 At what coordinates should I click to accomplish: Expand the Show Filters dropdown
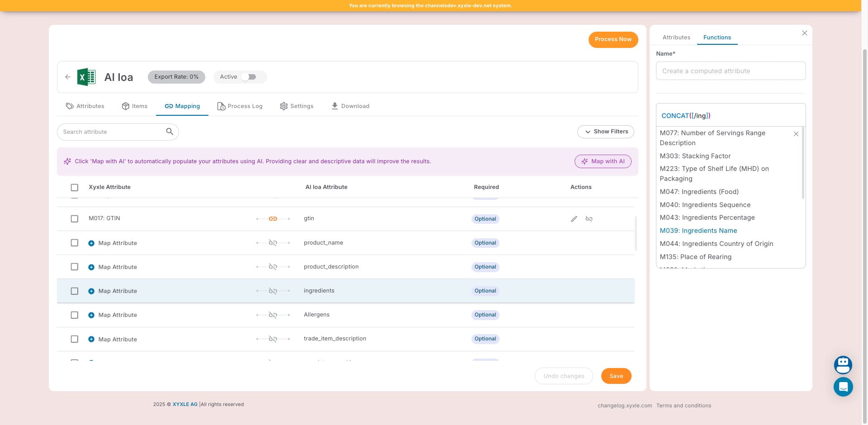605,132
